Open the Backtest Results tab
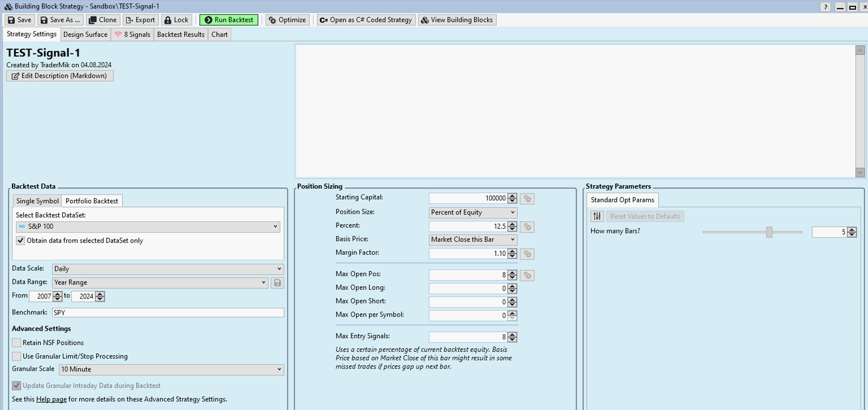 [181, 34]
